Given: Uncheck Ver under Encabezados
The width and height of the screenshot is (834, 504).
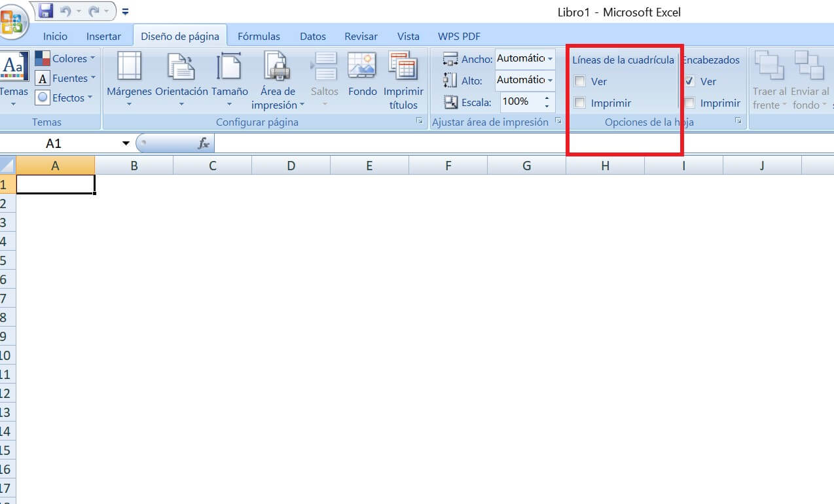Looking at the screenshot, I should click(689, 82).
